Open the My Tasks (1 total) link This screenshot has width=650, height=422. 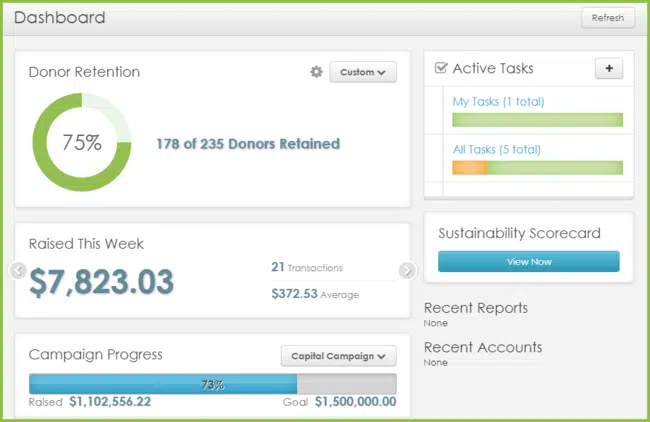pos(498,101)
